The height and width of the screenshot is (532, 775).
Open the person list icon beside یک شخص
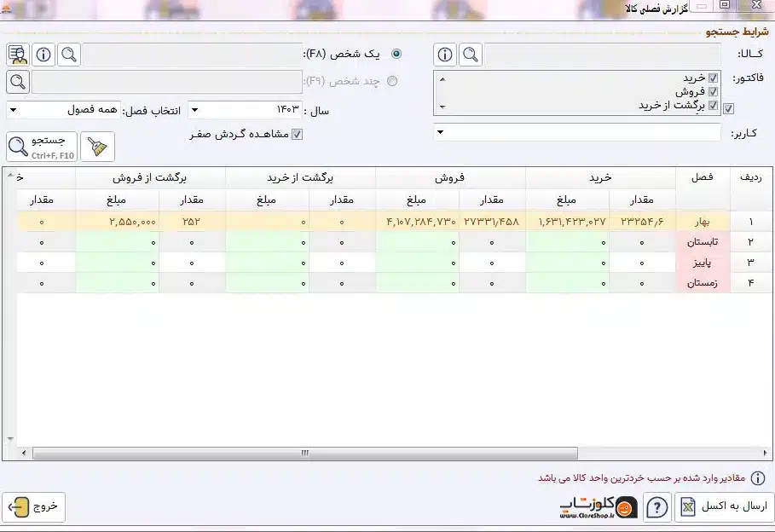(x=18, y=55)
